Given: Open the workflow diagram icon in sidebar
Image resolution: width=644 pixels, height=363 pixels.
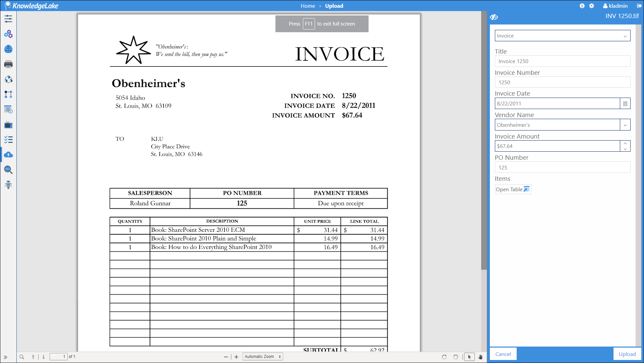Looking at the screenshot, I should 8,94.
